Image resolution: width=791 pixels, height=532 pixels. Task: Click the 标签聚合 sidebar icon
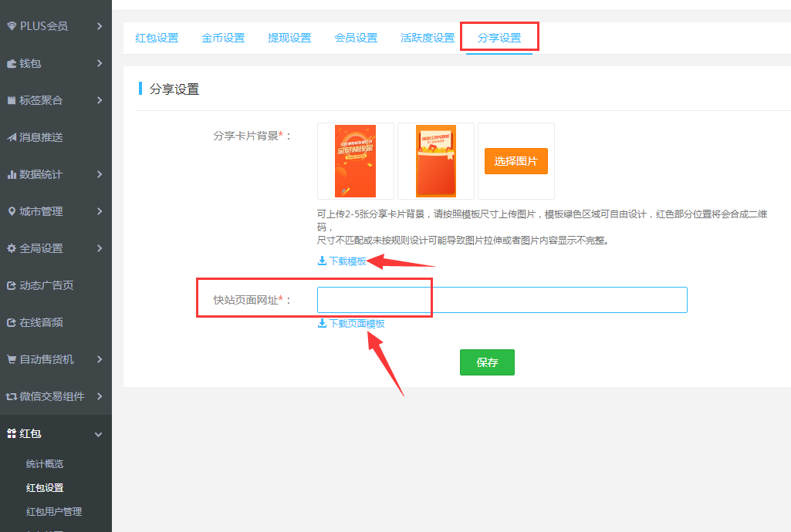pyautogui.click(x=12, y=100)
